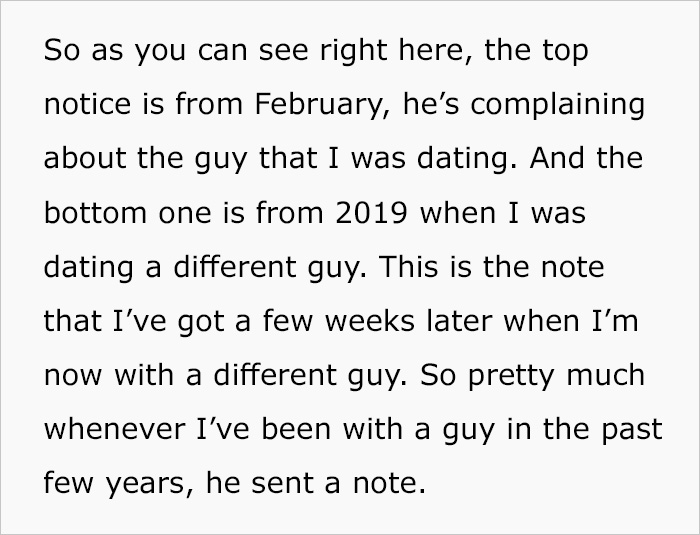This screenshot has height=535, width=700.
Task: Click the word "bottom" at the line start
Action: point(96,213)
